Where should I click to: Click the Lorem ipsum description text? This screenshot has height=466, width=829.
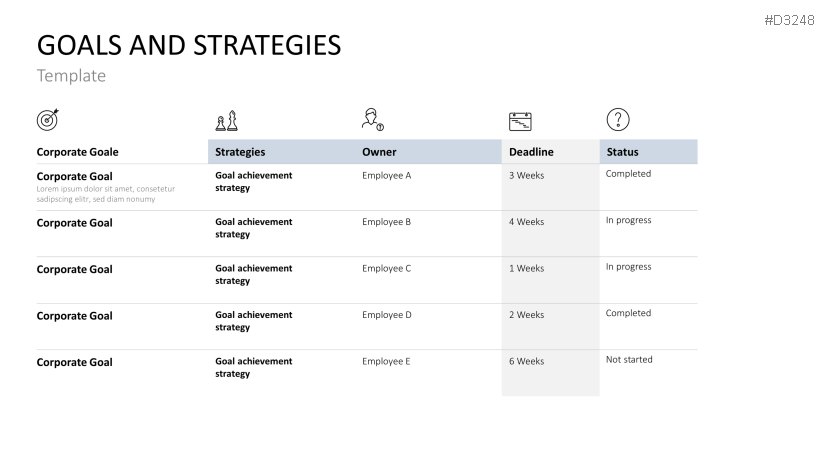[105, 194]
